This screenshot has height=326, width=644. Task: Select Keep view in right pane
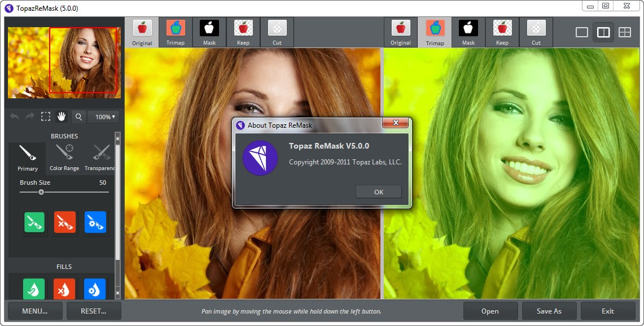[x=502, y=32]
